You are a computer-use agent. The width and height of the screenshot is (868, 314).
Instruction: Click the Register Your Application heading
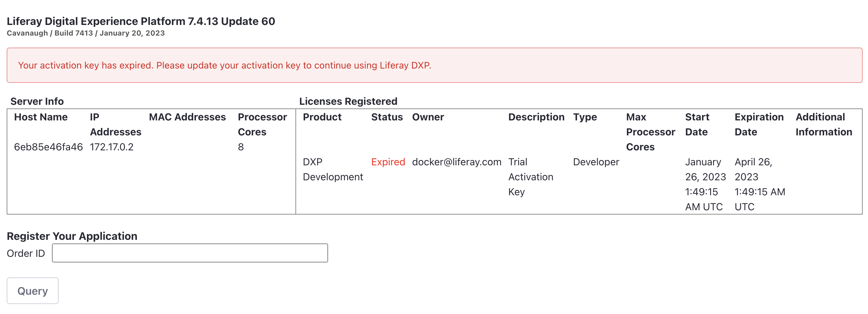(x=72, y=236)
